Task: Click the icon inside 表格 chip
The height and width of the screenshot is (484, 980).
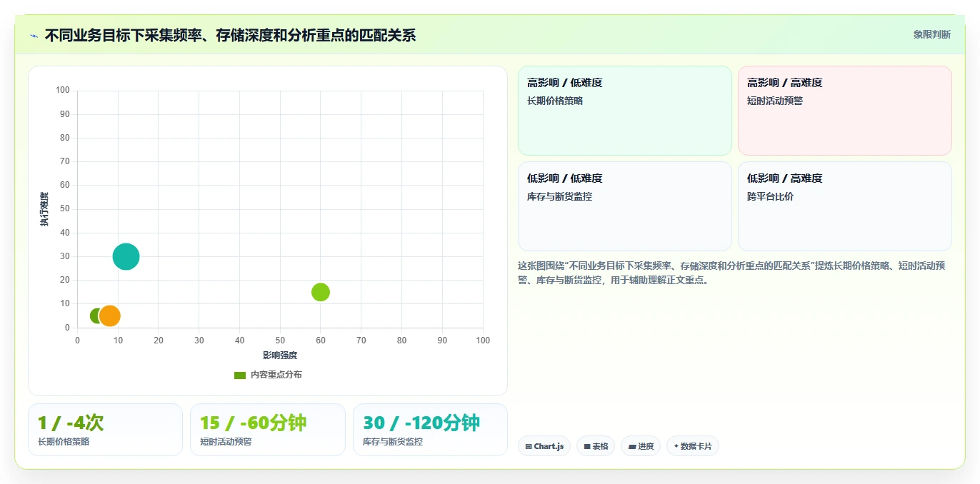Action: [587, 447]
